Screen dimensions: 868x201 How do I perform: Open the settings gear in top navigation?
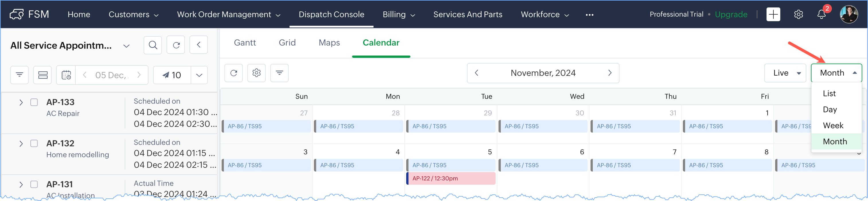point(798,15)
